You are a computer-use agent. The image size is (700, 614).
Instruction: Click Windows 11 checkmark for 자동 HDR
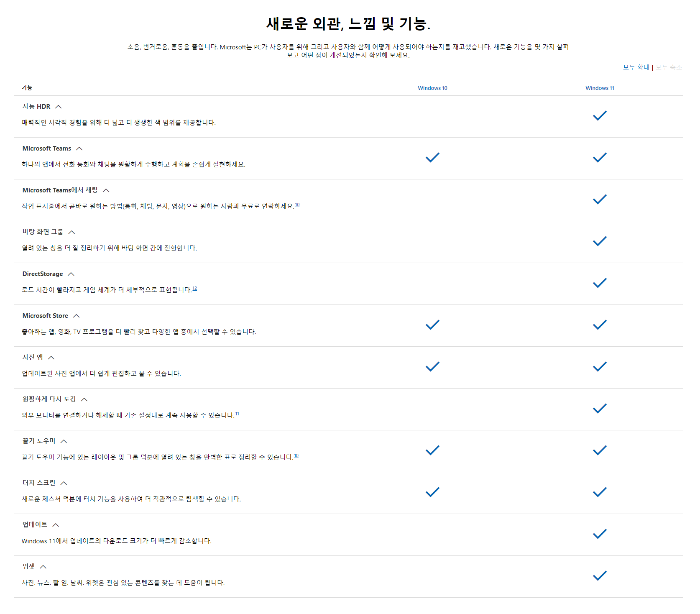click(600, 116)
